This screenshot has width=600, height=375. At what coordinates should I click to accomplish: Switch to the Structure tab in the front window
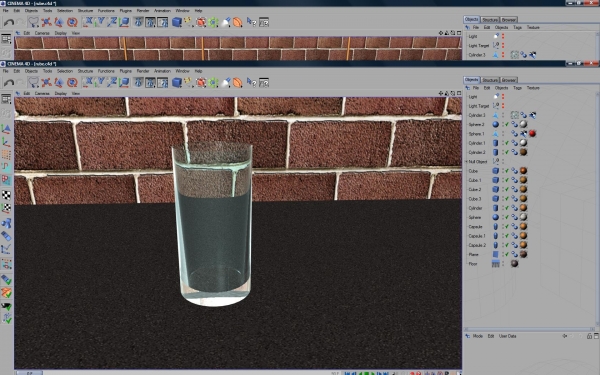tap(490, 80)
